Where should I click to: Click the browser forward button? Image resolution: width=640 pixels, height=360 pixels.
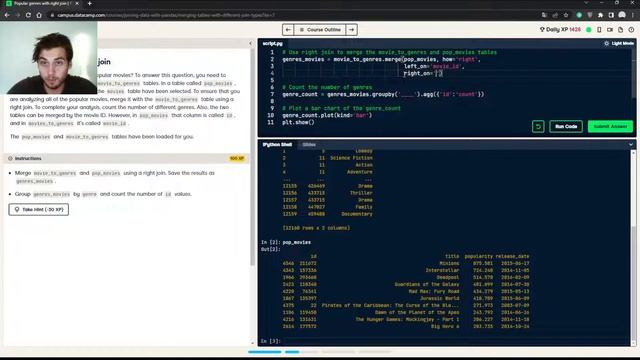pyautogui.click(x=18, y=15)
